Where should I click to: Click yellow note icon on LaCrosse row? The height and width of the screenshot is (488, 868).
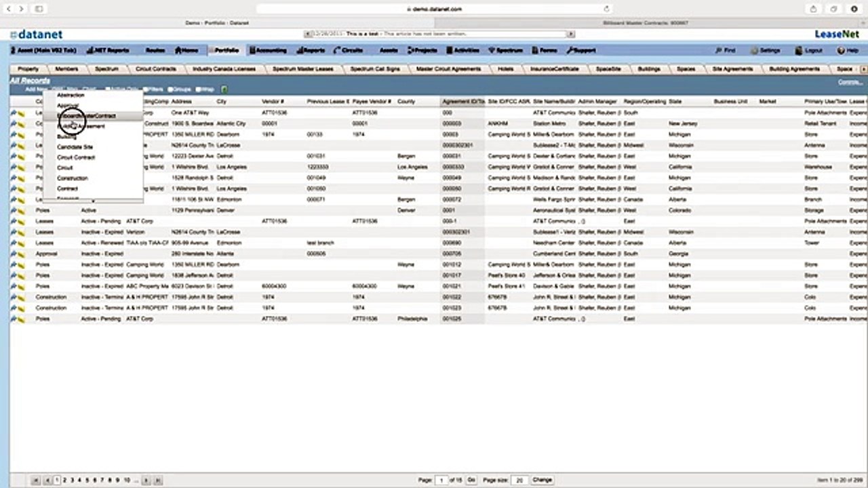22,146
